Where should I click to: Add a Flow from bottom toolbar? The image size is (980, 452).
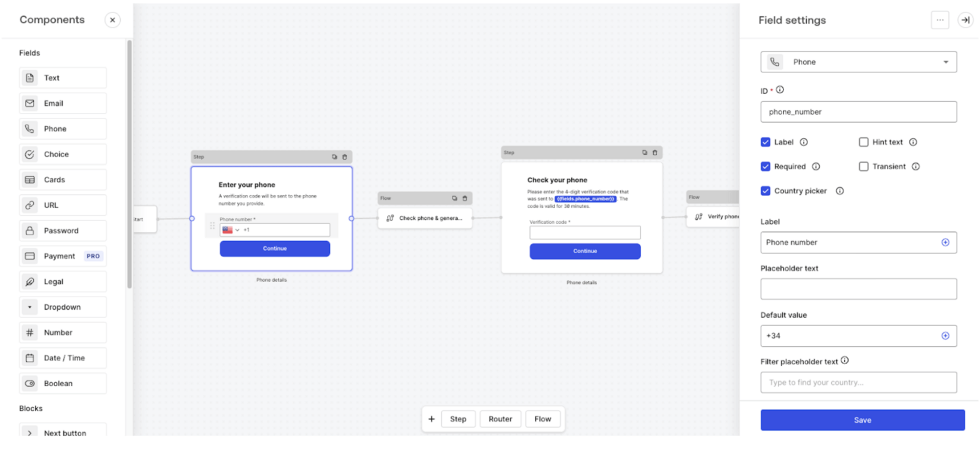tap(543, 419)
